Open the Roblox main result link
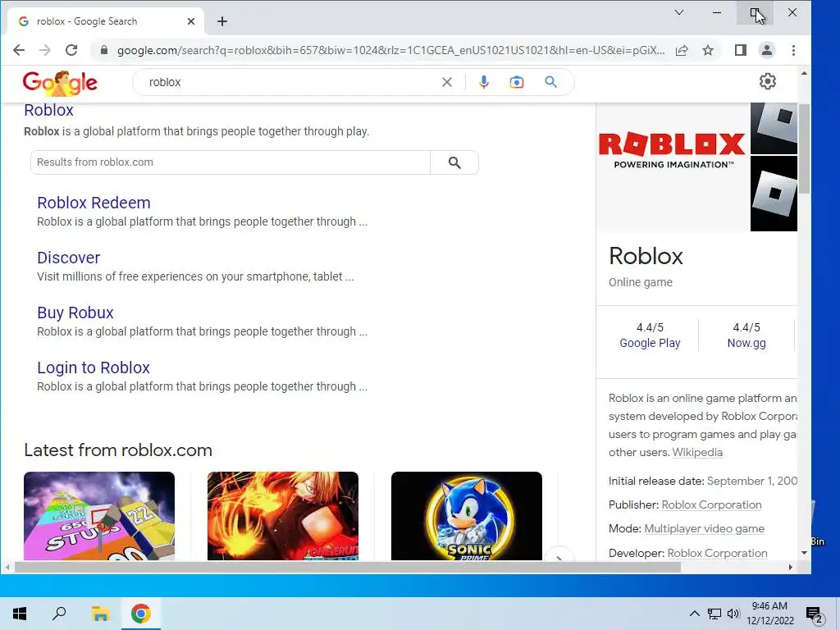840x630 pixels. click(x=48, y=110)
